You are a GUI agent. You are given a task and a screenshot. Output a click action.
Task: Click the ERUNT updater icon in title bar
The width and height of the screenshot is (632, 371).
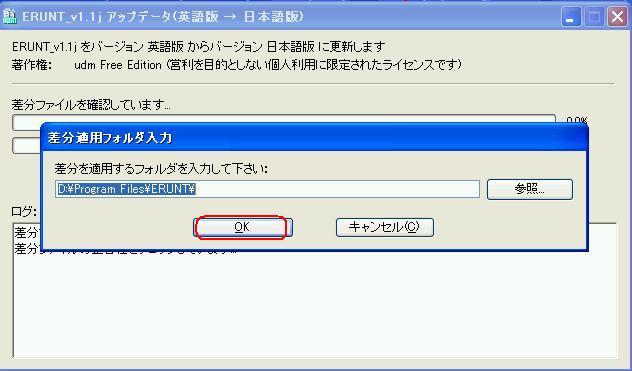pos(9,17)
